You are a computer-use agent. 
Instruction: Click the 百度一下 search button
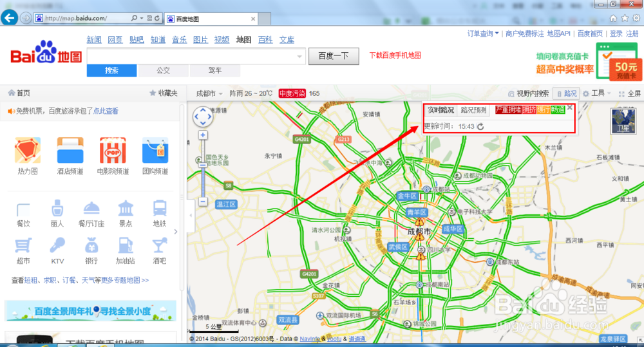pos(334,56)
